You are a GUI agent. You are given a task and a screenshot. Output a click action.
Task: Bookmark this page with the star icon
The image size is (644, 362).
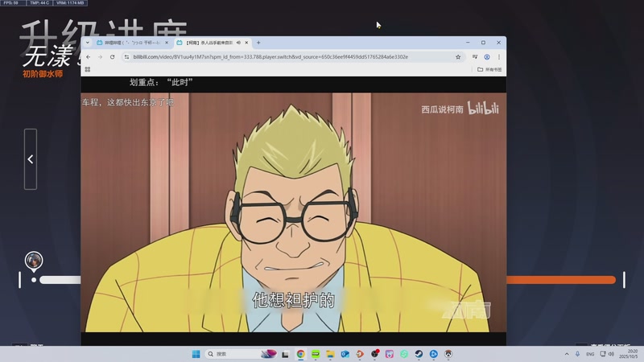point(458,57)
